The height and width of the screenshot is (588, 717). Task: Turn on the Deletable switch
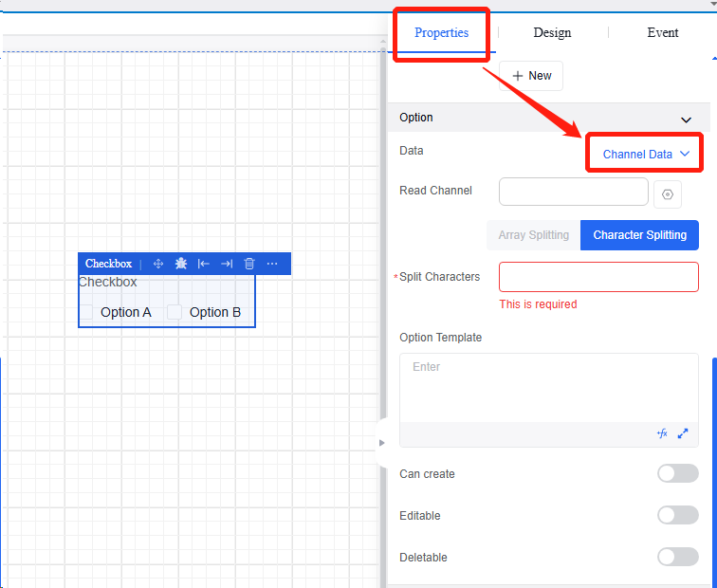[678, 557]
